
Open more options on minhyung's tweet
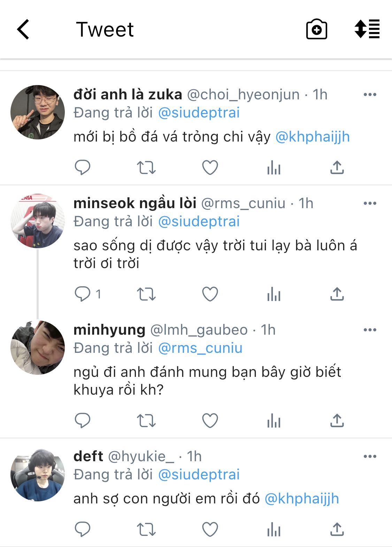pos(370,330)
